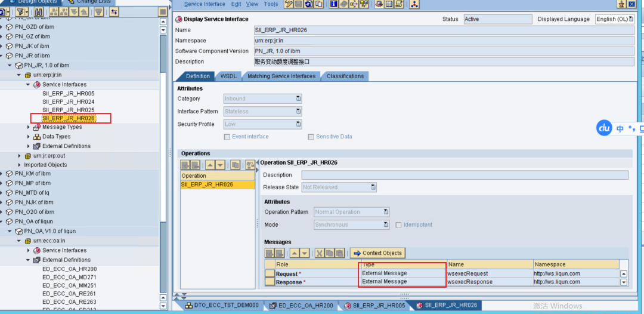This screenshot has width=644, height=314.
Task: Click insert row icon in Messages toolbar
Action: point(269,253)
